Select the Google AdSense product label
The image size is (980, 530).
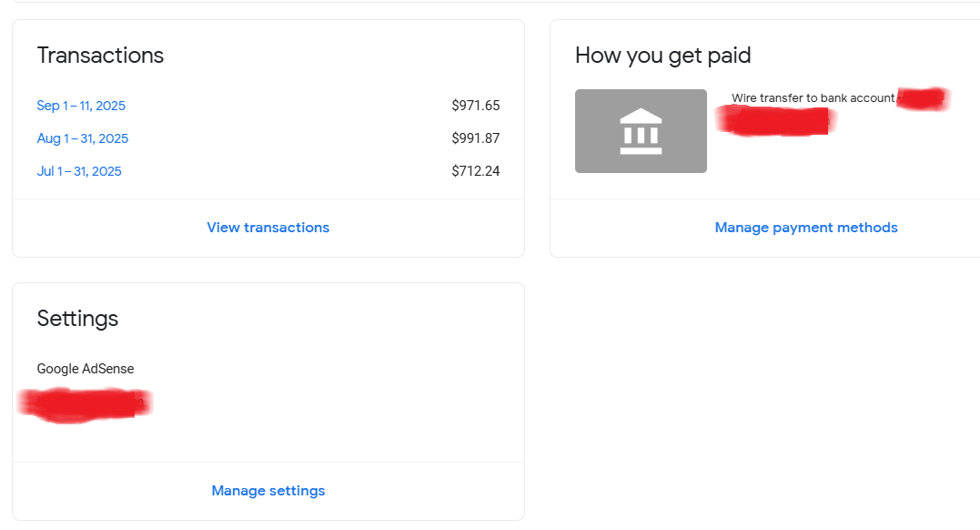tap(85, 369)
